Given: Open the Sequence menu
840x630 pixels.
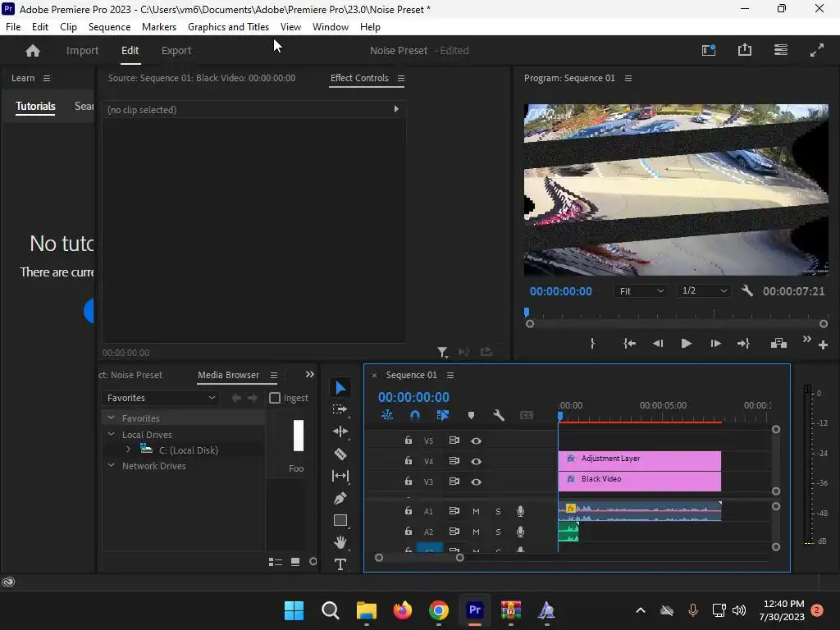Looking at the screenshot, I should pyautogui.click(x=109, y=27).
